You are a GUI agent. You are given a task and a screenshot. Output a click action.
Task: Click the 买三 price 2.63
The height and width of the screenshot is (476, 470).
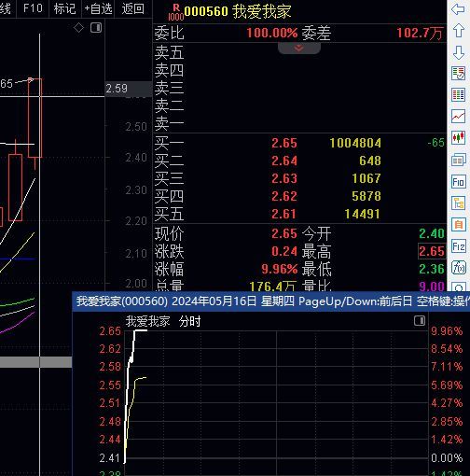284,178
